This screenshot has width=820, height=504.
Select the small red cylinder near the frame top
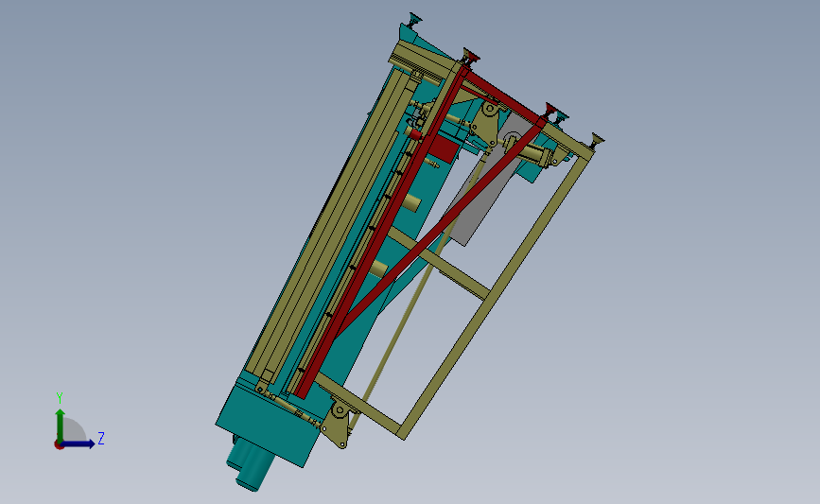[x=415, y=135]
